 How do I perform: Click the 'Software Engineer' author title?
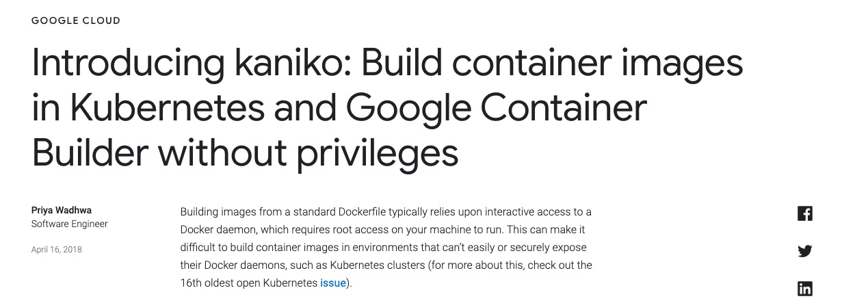point(70,224)
